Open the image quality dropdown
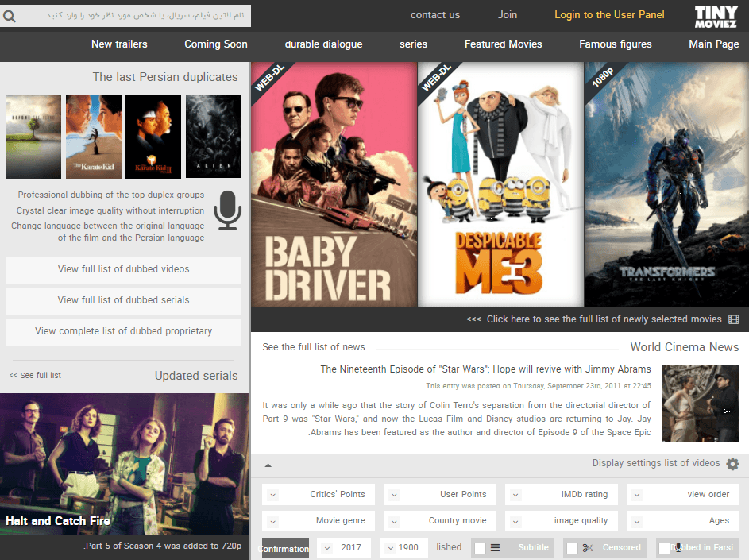Viewport: 749px width, 560px height. (x=562, y=521)
